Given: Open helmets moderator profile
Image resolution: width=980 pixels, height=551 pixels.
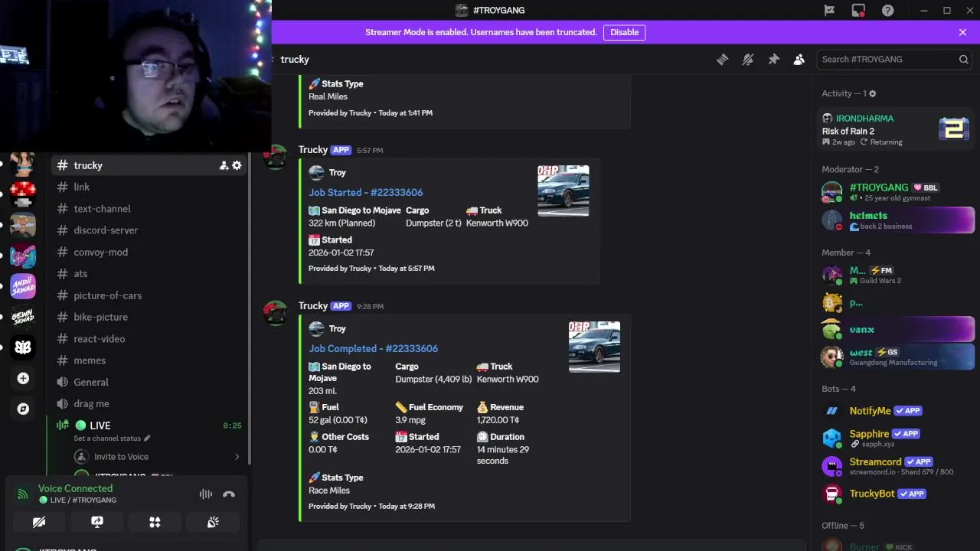Looking at the screenshot, I should [x=896, y=220].
